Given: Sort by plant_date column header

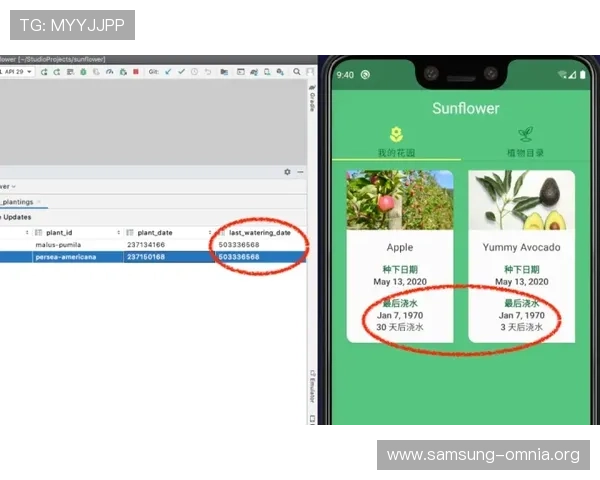Looking at the screenshot, I should coord(155,232).
